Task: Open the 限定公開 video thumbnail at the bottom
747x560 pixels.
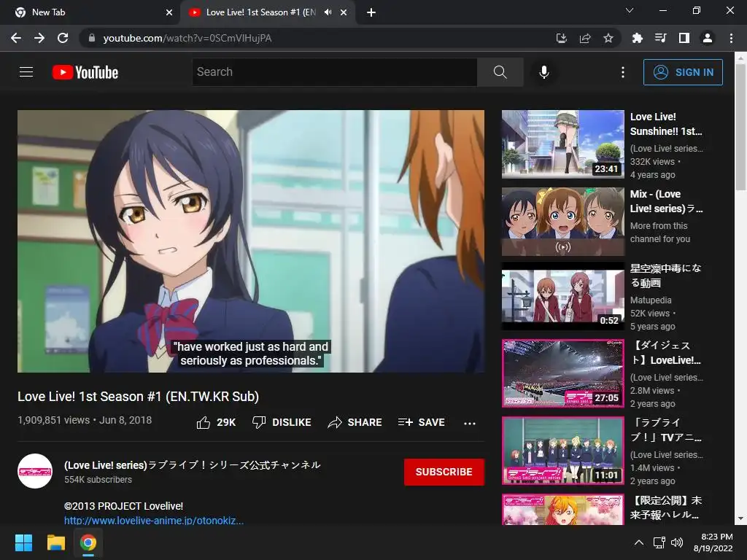Action: 562,509
